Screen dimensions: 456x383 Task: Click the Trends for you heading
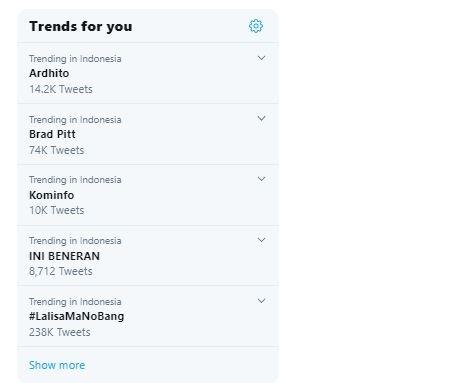click(x=81, y=27)
